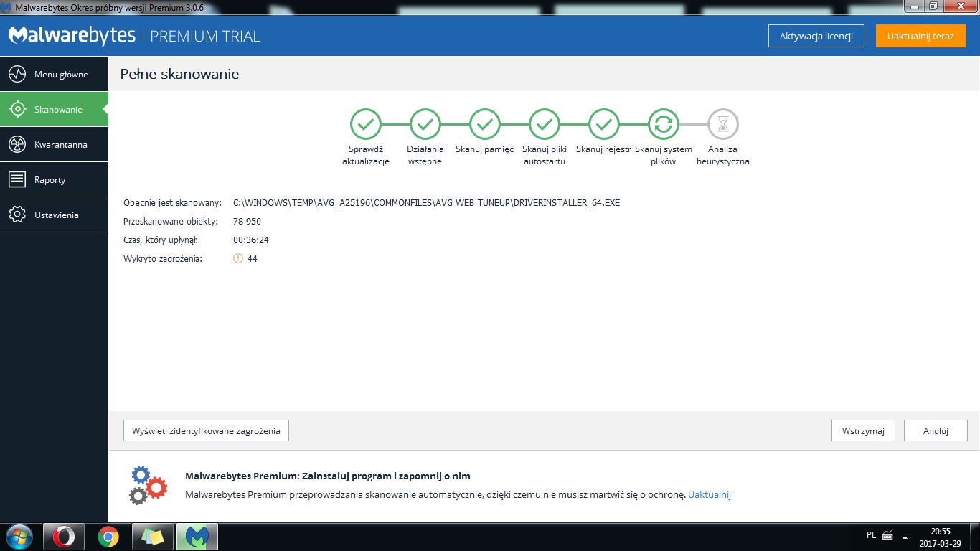Click the Raporty list icon
This screenshot has width=980, height=551.
tap(18, 179)
